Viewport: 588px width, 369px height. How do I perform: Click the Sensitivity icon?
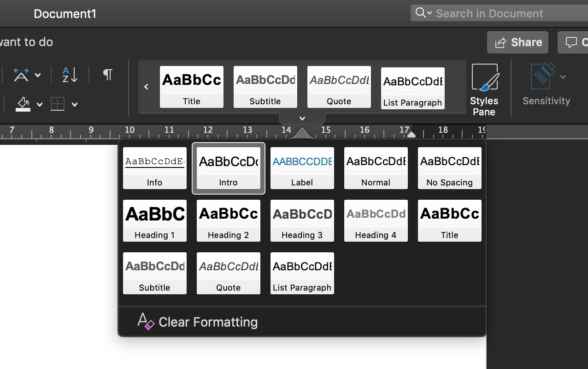pos(543,76)
